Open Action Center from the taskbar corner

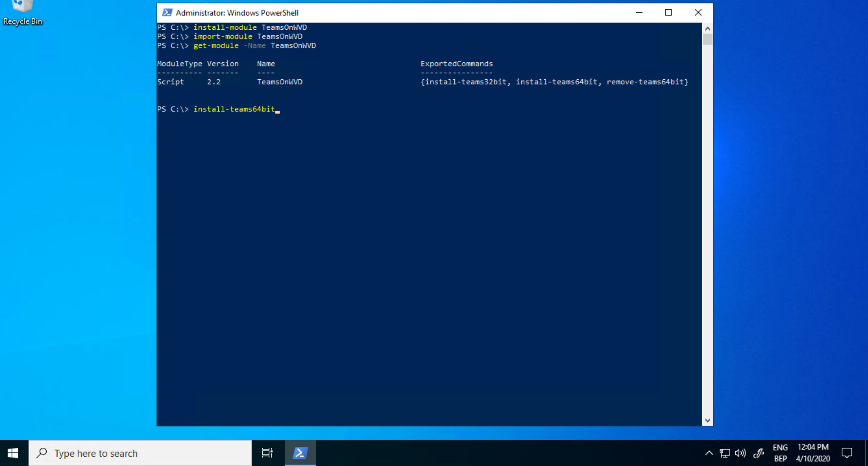(847, 453)
